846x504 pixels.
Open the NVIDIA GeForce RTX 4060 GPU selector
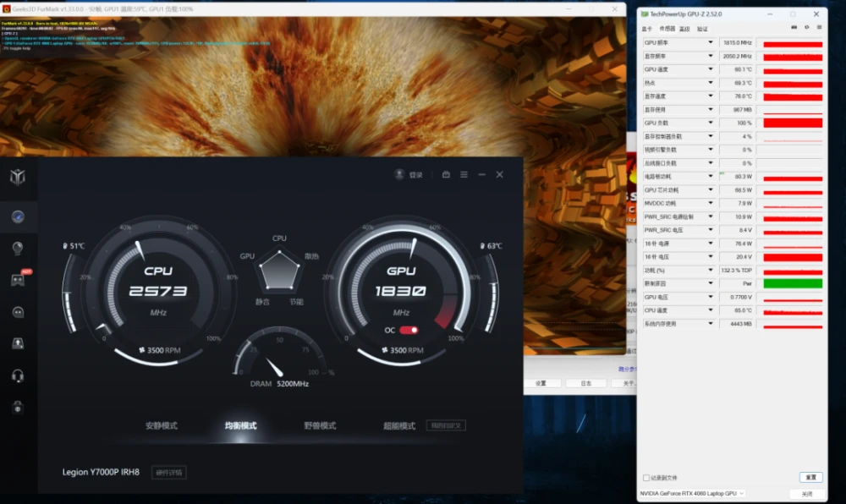click(692, 493)
